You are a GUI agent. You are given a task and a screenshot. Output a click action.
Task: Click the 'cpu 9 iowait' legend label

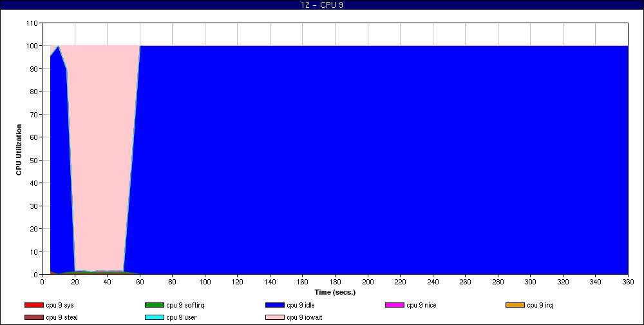click(305, 318)
